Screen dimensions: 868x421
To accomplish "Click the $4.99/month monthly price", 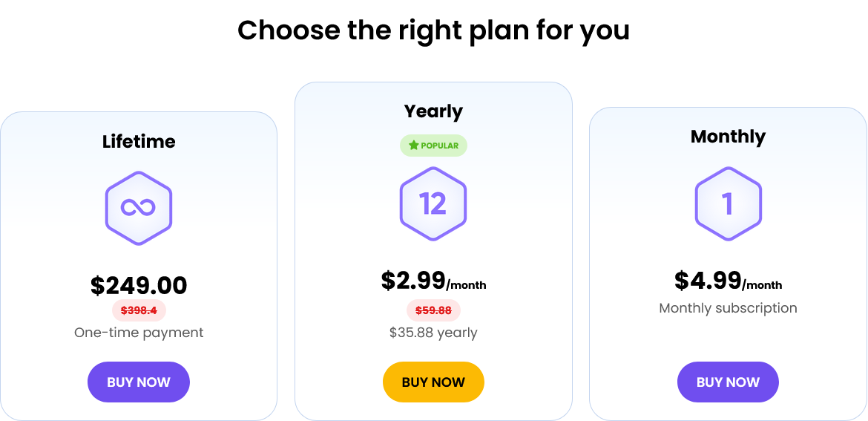I will [x=728, y=281].
